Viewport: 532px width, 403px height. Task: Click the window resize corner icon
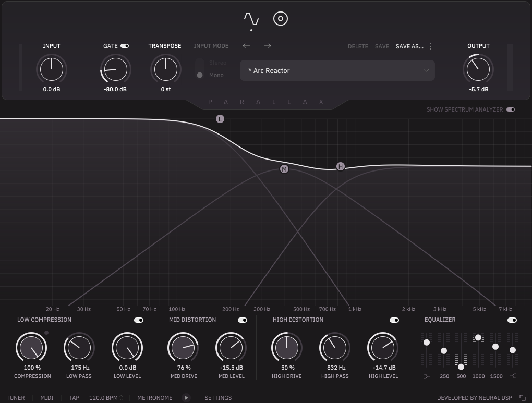pyautogui.click(x=523, y=398)
